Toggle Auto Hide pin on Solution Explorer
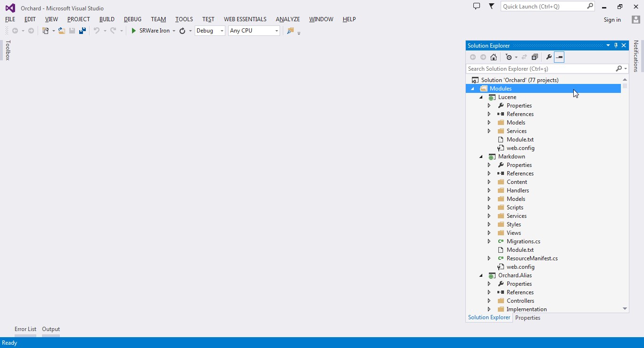 click(616, 45)
